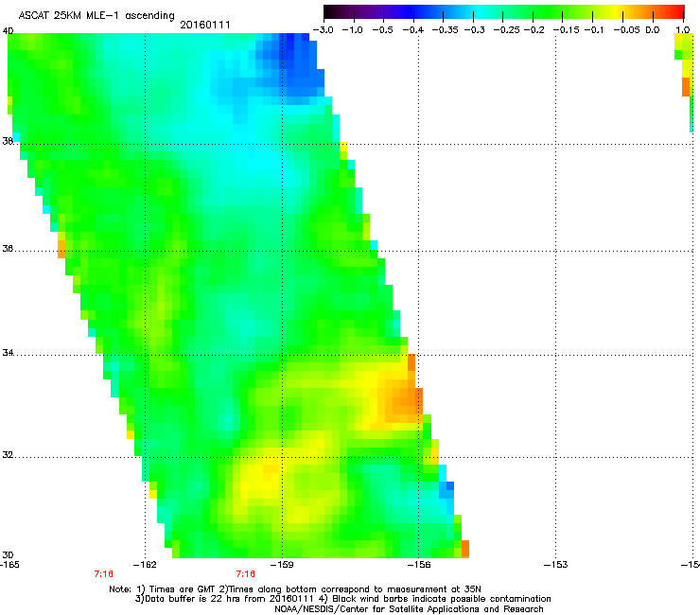This screenshot has width=700, height=615.
Task: Click the color scale label "-3.0"
Action: pos(323,30)
